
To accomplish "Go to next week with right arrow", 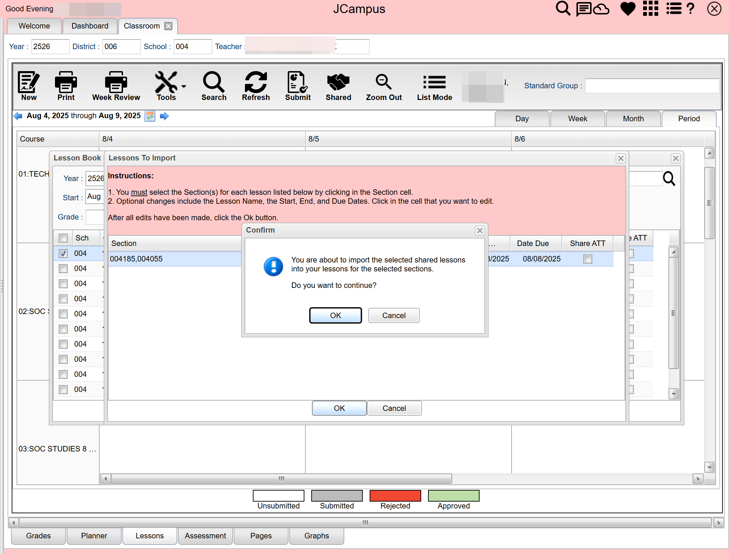I will [x=164, y=116].
